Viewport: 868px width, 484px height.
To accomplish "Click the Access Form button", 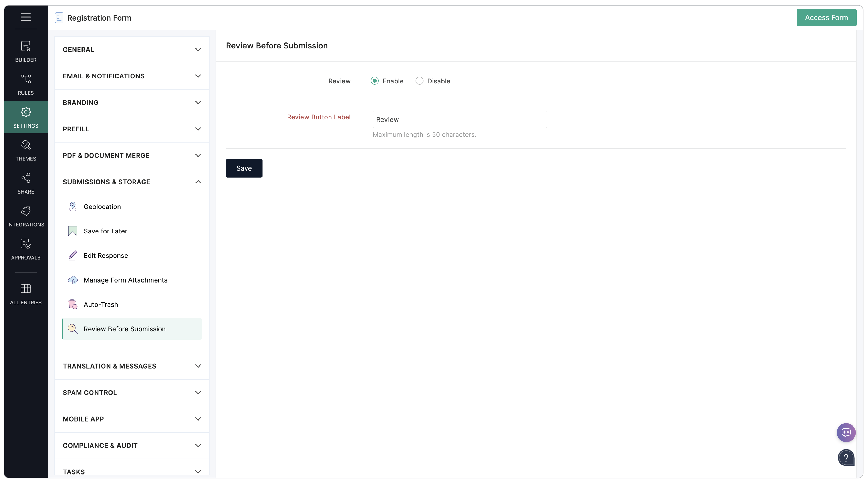I will coord(826,17).
